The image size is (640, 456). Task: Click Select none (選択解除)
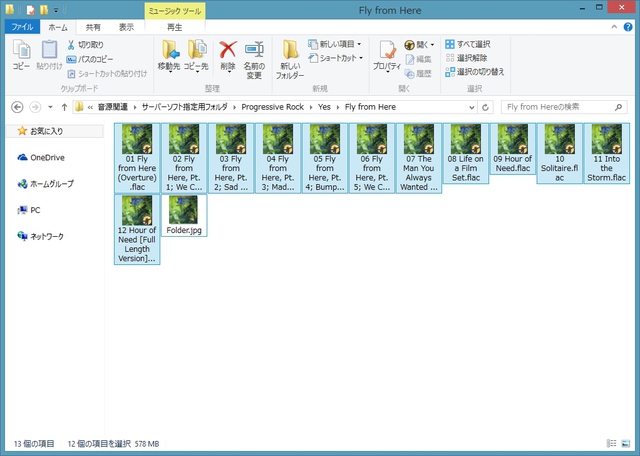click(x=467, y=58)
